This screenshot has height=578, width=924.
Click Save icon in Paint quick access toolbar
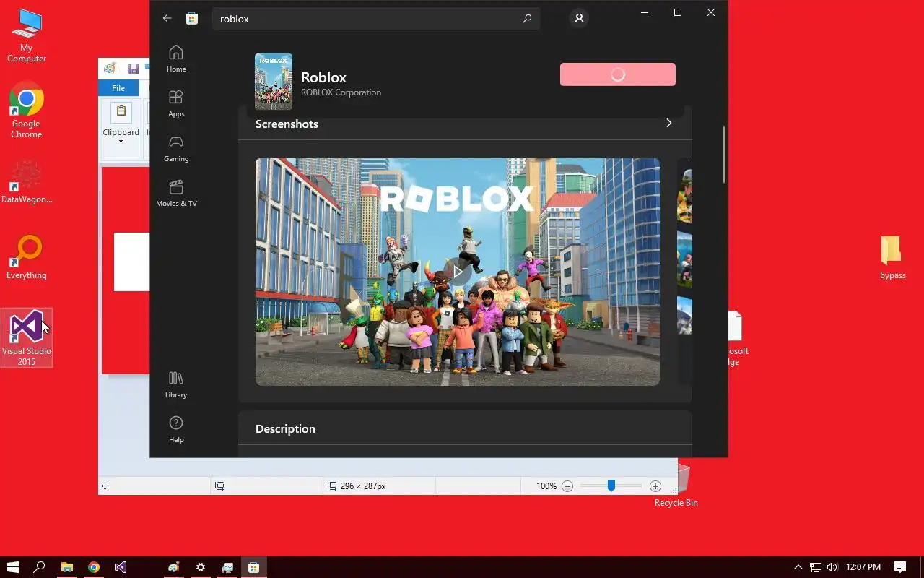[134, 69]
